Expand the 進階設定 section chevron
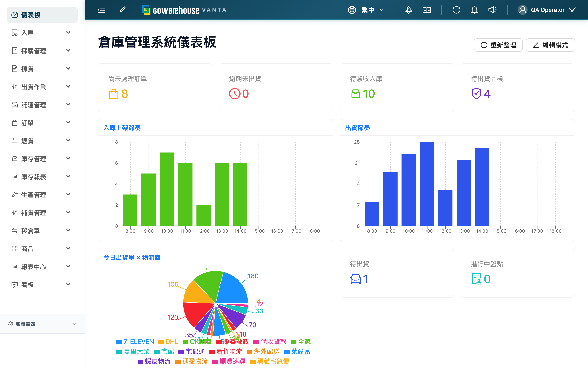The image size is (588, 368). pyautogui.click(x=74, y=324)
